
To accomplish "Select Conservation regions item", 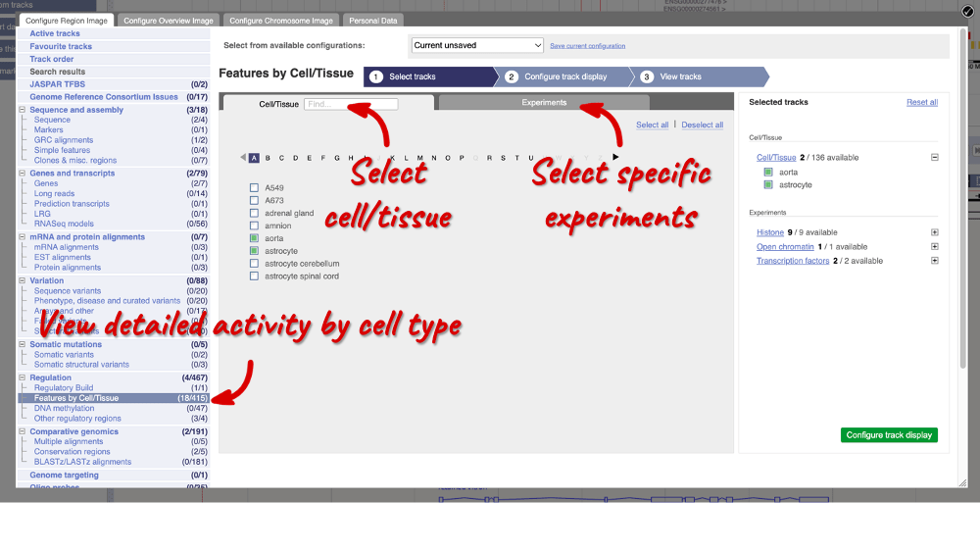I will (x=72, y=452).
